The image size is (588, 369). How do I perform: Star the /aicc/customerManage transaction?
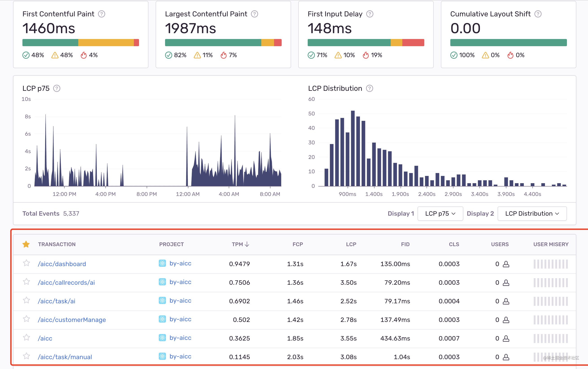(26, 319)
